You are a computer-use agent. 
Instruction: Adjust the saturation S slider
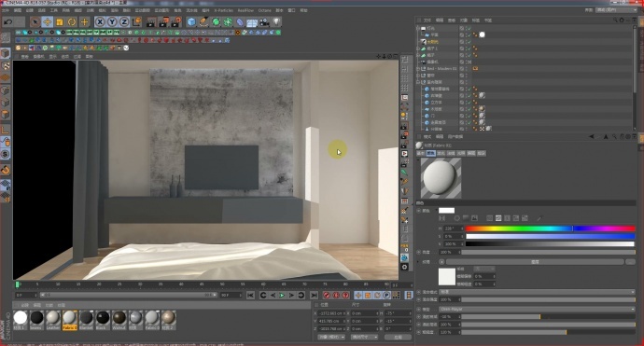550,236
